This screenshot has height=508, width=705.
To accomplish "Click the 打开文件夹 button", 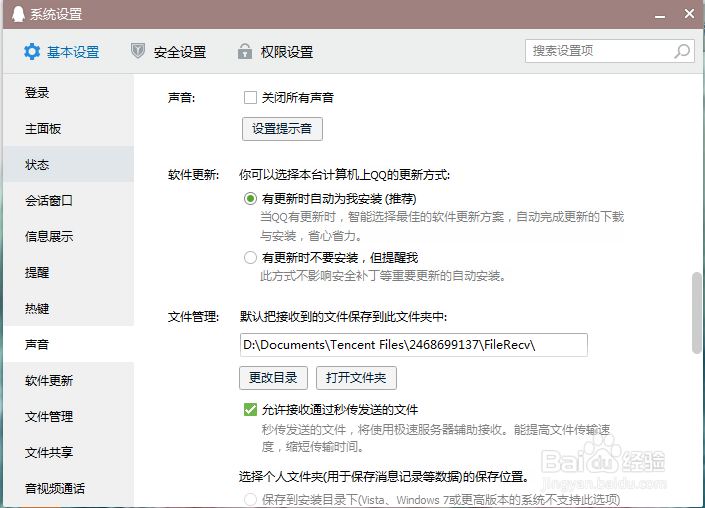I will click(356, 378).
